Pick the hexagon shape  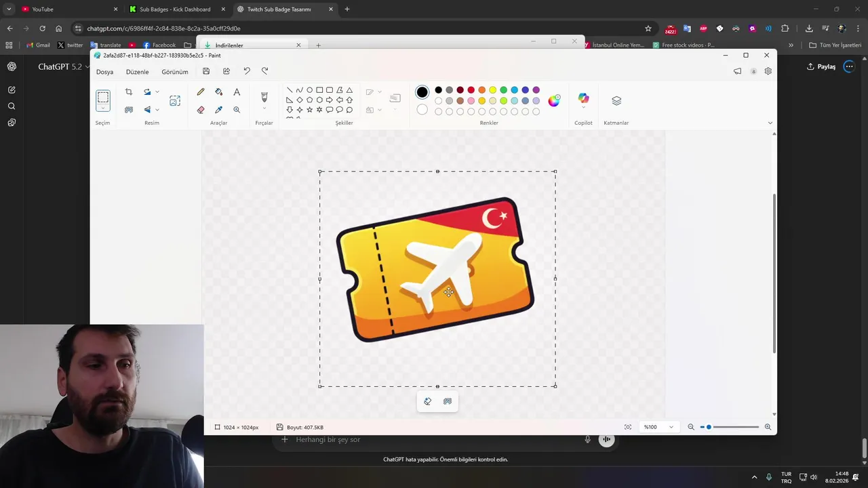point(319,100)
